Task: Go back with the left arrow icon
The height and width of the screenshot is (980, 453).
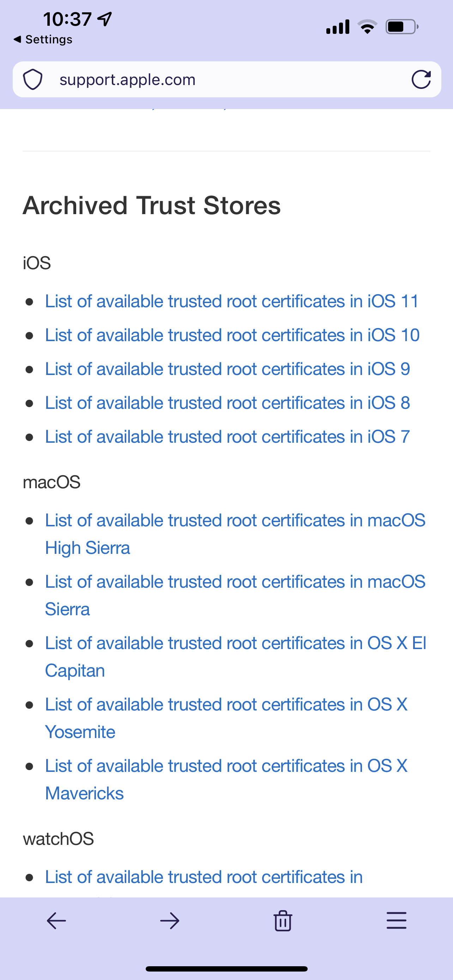Action: point(56,921)
